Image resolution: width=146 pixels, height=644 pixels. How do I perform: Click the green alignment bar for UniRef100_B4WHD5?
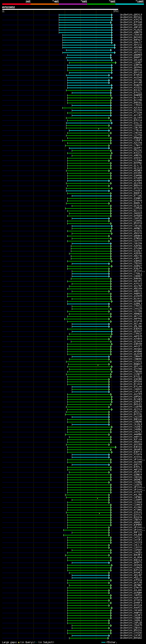tap(89, 95)
